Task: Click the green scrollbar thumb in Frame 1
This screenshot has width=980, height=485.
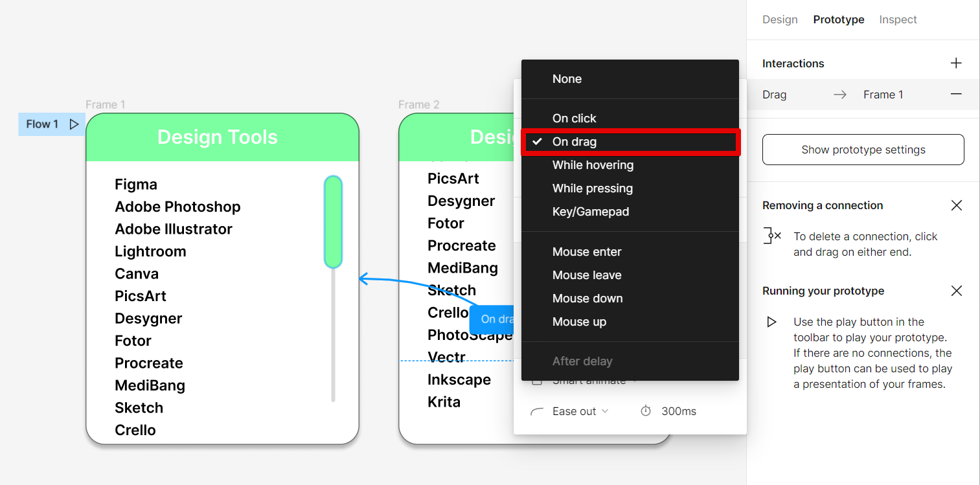Action: coord(333,222)
